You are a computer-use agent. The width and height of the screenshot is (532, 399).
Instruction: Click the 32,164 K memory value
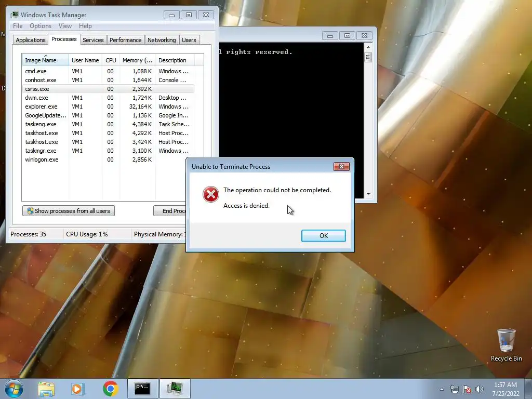coord(140,107)
